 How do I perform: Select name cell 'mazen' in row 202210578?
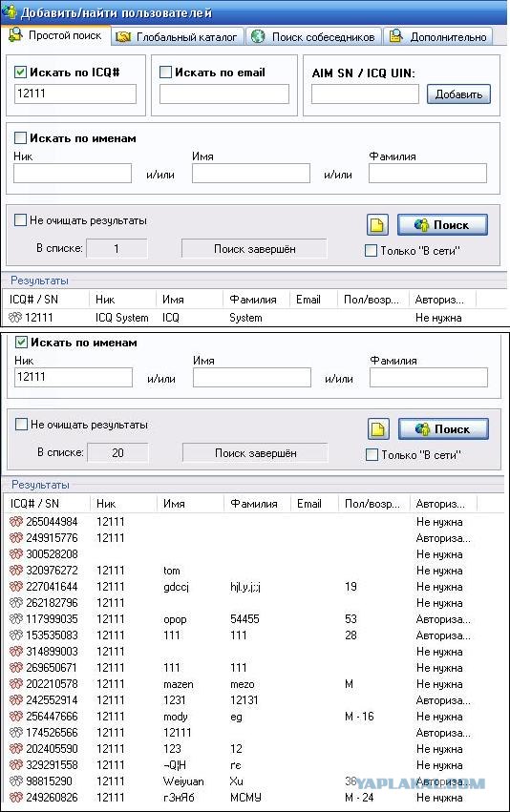tap(179, 684)
